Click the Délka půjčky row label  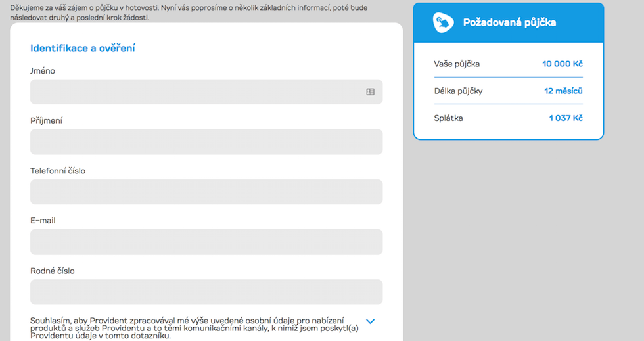click(459, 91)
